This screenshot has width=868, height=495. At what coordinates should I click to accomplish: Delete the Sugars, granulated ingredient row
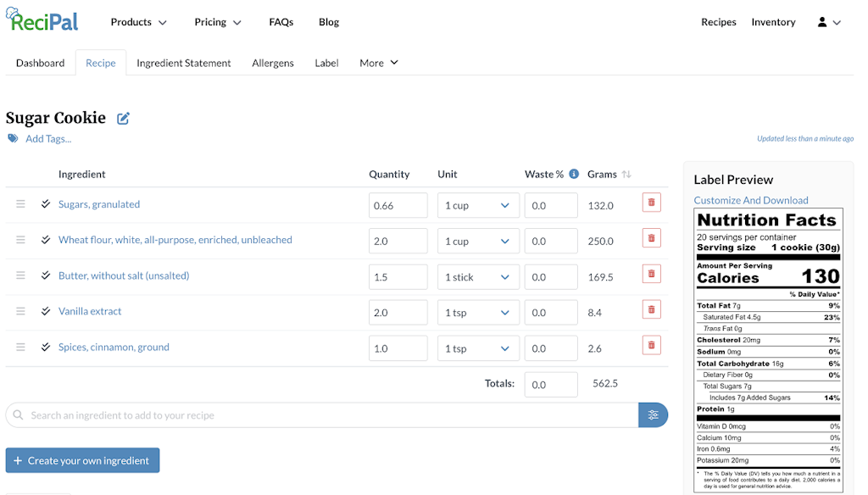click(x=651, y=203)
